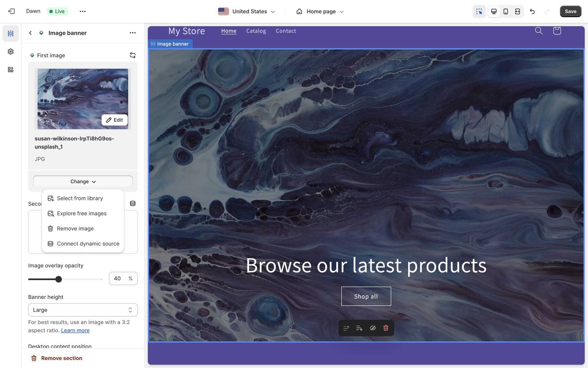Screen dimensions: 588x368
Task: Toggle the inspector selection mode
Action: 479,11
